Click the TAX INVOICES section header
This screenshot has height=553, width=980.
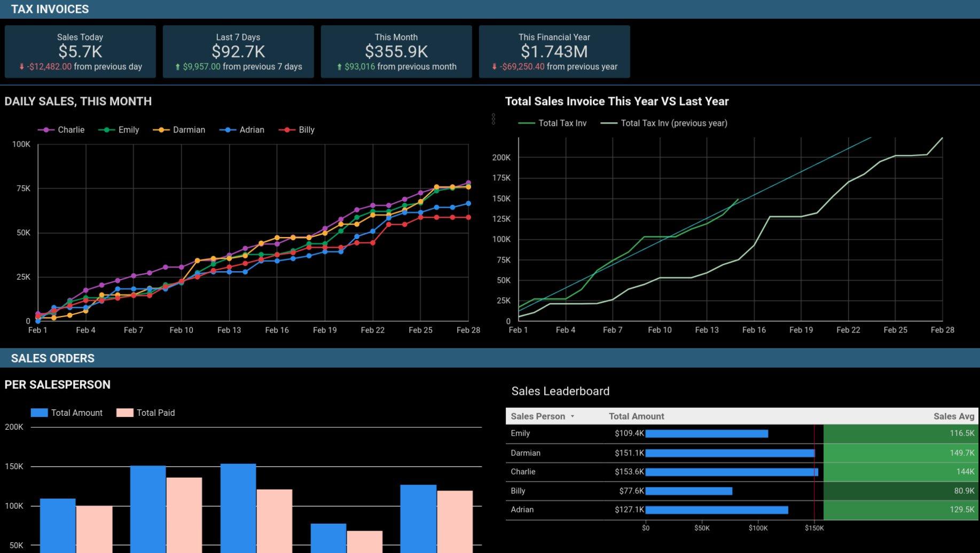point(50,9)
